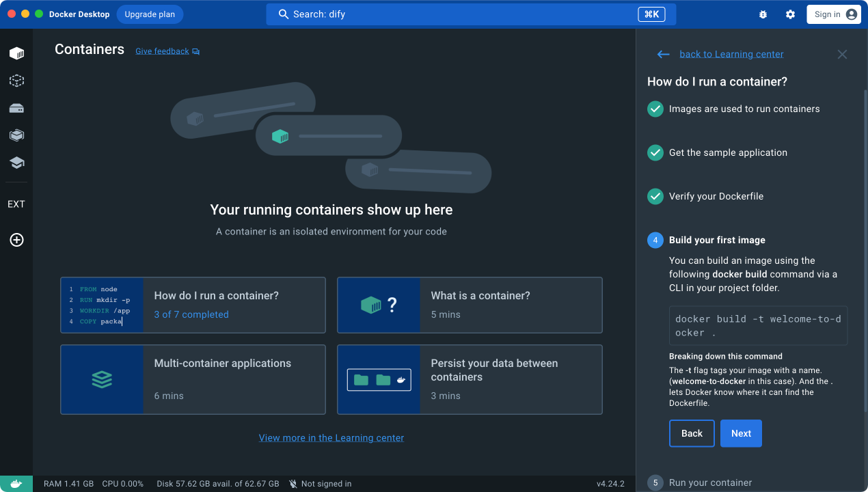The width and height of the screenshot is (868, 492).
Task: Open settings gear icon
Action: point(790,14)
